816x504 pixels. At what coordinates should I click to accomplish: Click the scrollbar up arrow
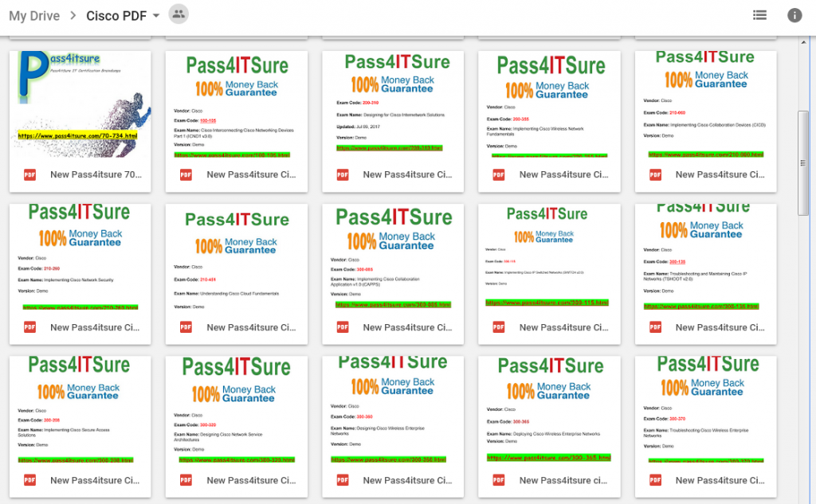click(804, 42)
